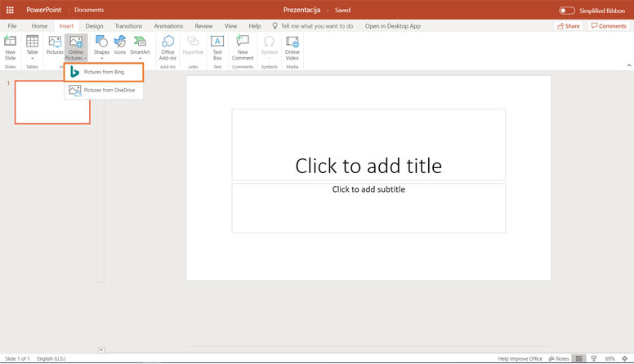Open the View tab

[x=230, y=26]
